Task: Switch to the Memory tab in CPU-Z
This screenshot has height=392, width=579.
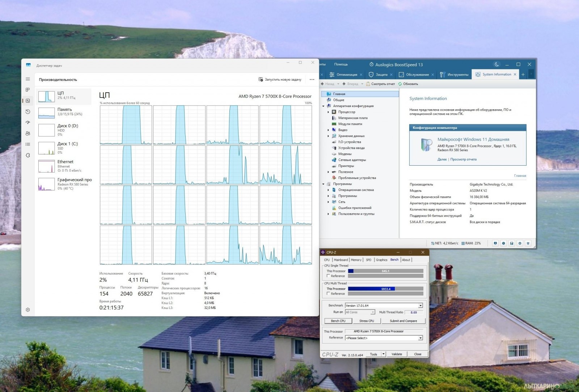Action: point(356,260)
